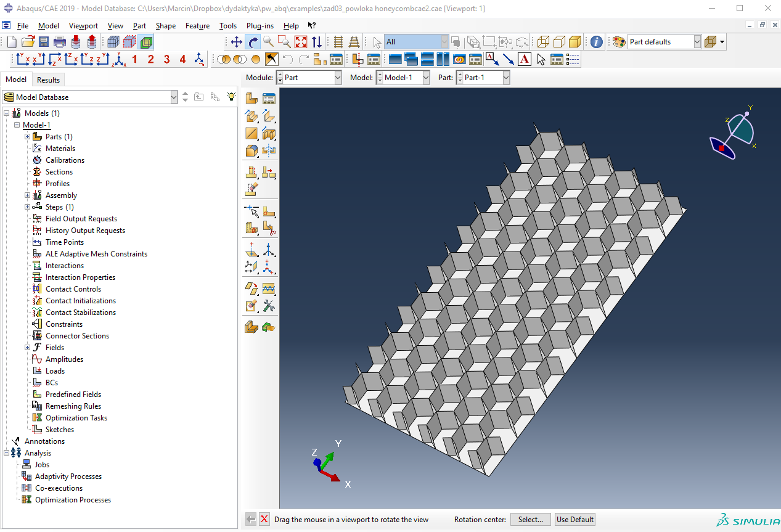
Task: Click the Select... rotation center button
Action: 530,520
